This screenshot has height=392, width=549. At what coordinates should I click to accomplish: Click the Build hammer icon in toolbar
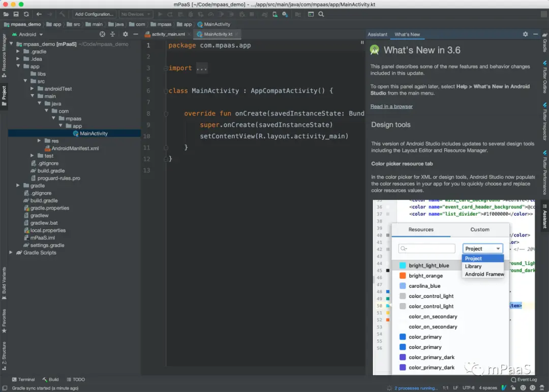tap(62, 14)
